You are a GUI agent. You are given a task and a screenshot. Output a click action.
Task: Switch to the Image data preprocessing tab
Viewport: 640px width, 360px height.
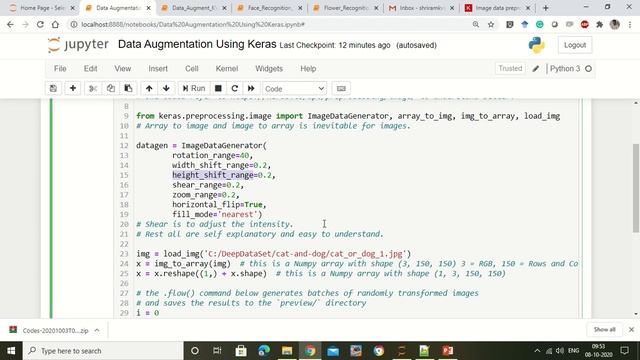point(497,8)
